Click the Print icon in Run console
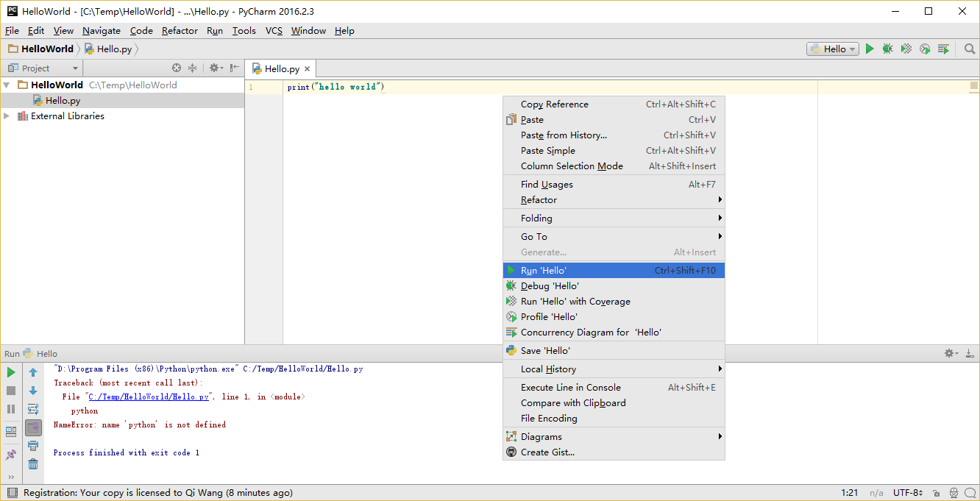This screenshot has width=980, height=501. [33, 446]
